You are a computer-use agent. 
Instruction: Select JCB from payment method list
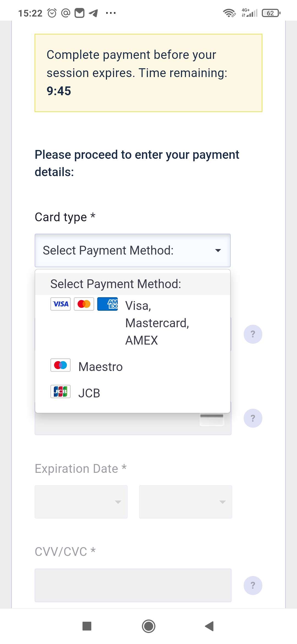(x=133, y=393)
